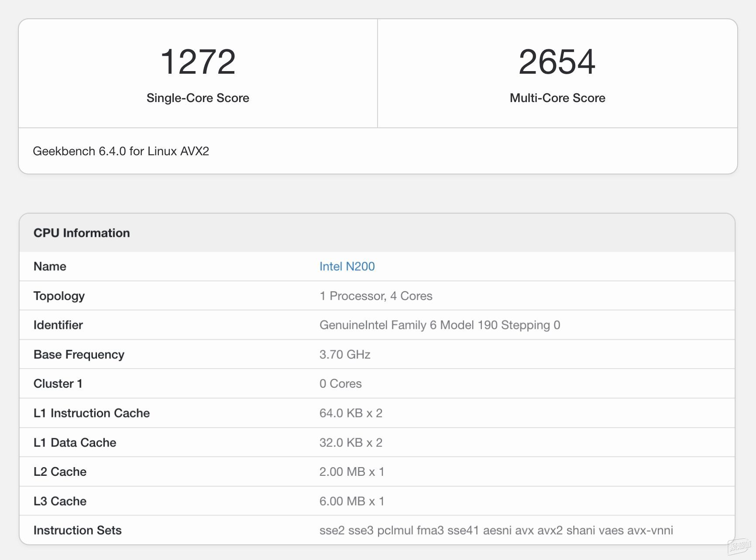This screenshot has height=560, width=756.
Task: Click the Geekbench 6.4.0 for Linux AVX2 text
Action: [121, 151]
